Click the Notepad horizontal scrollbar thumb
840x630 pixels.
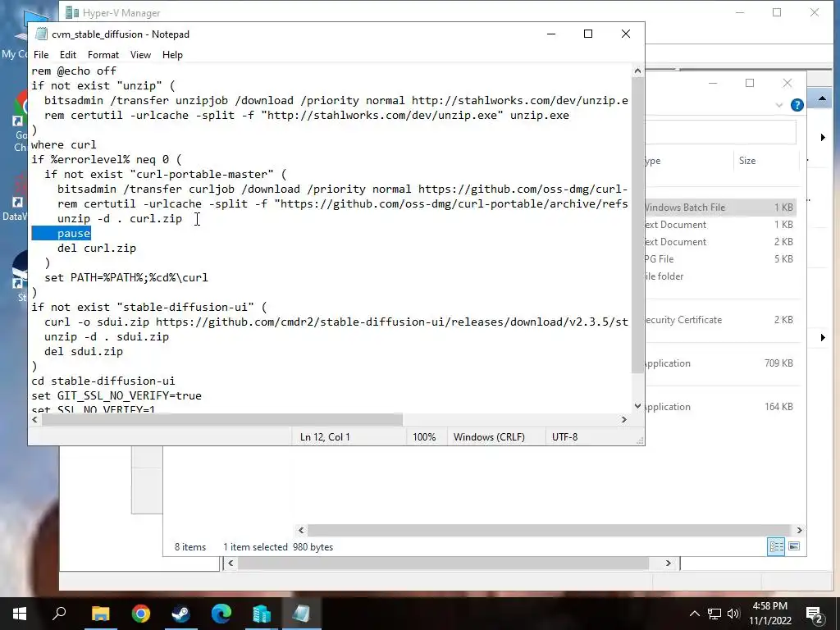(x=221, y=419)
